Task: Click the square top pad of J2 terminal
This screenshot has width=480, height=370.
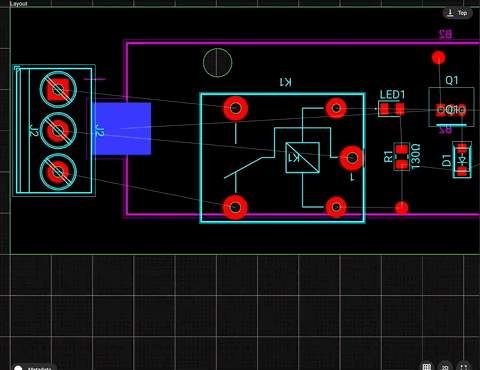Action: pos(58,90)
